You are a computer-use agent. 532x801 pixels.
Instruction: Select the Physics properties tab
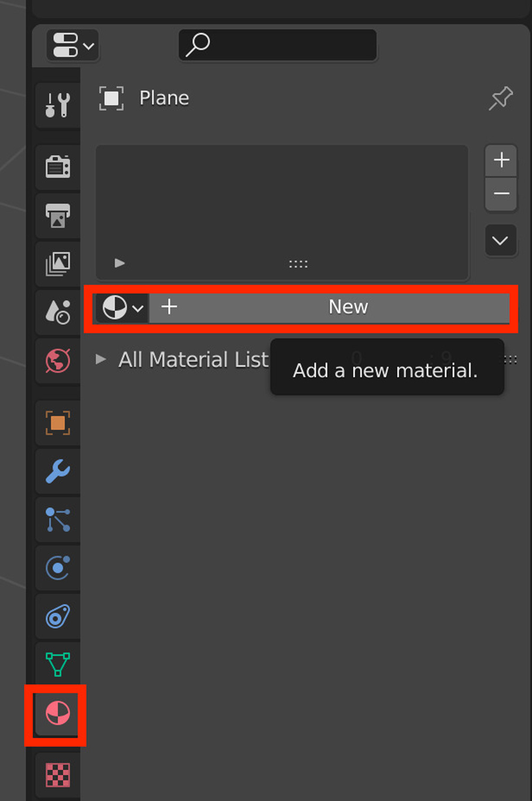click(x=57, y=568)
